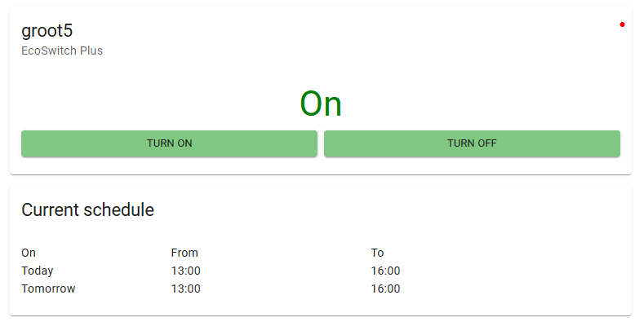Click Today's 16:00 end time
644x326 pixels.
coord(385,271)
